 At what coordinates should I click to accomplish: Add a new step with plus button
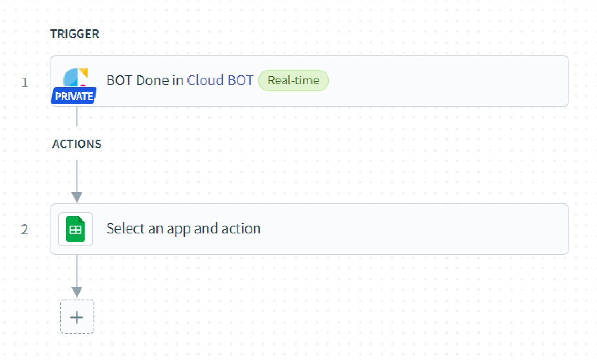77,317
